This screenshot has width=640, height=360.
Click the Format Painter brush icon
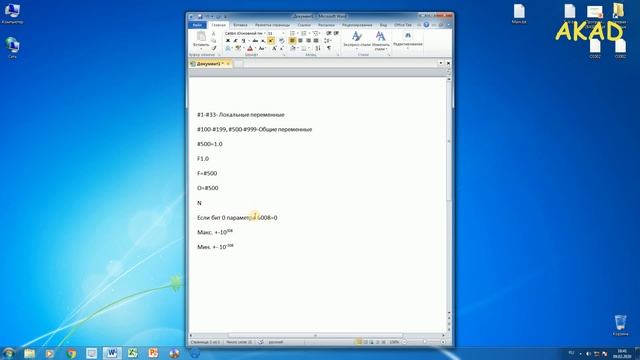[x=214, y=48]
